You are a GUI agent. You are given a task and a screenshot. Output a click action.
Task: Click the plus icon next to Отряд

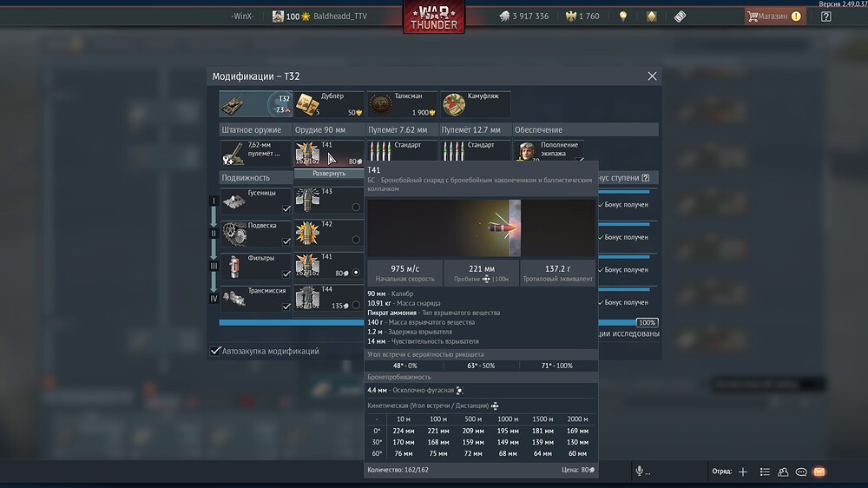pyautogui.click(x=743, y=472)
